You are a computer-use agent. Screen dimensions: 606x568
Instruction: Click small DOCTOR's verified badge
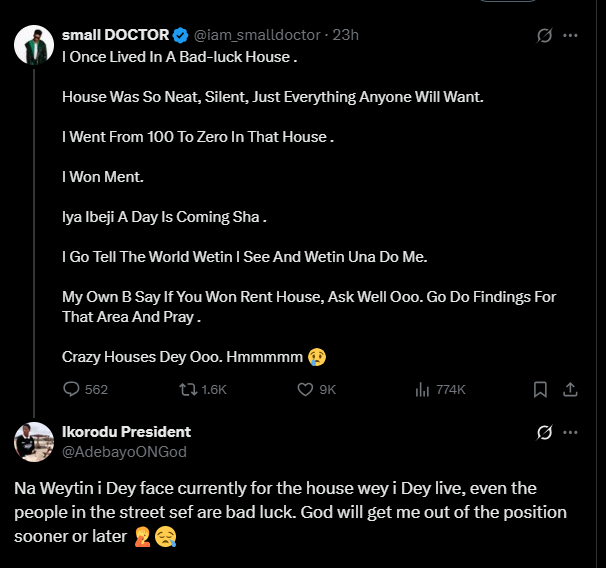pyautogui.click(x=180, y=35)
